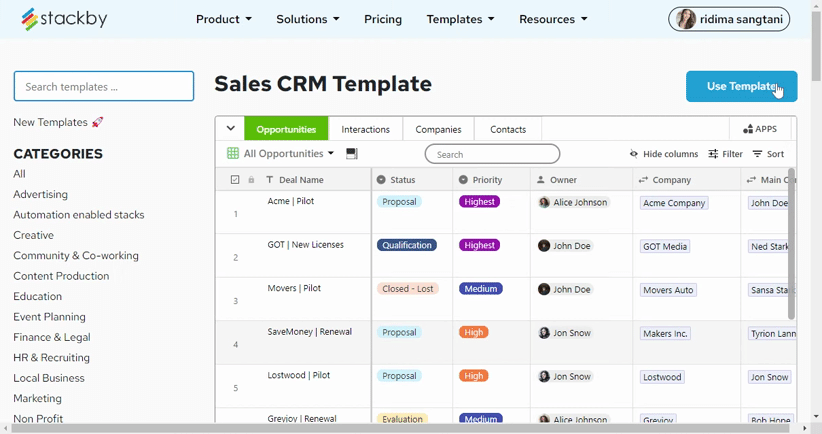Click the Acme | Pilot deal name

291,201
